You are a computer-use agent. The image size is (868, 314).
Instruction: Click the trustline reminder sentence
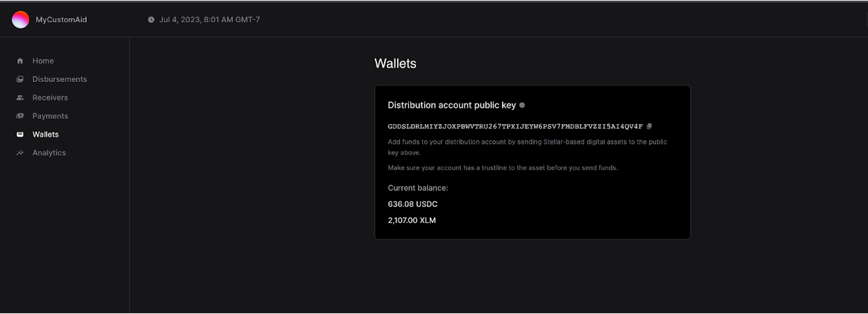pos(502,168)
